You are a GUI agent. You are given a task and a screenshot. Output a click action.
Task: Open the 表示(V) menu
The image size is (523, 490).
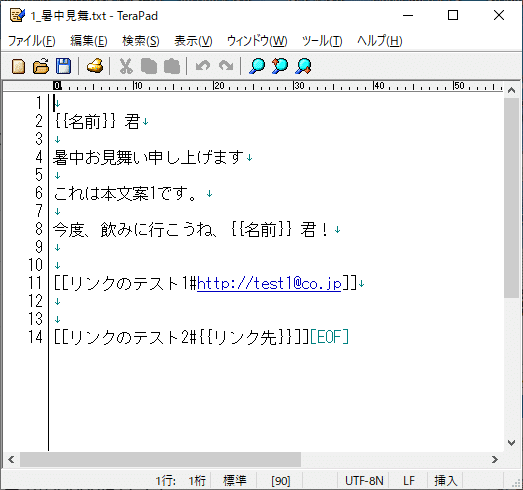click(x=193, y=41)
